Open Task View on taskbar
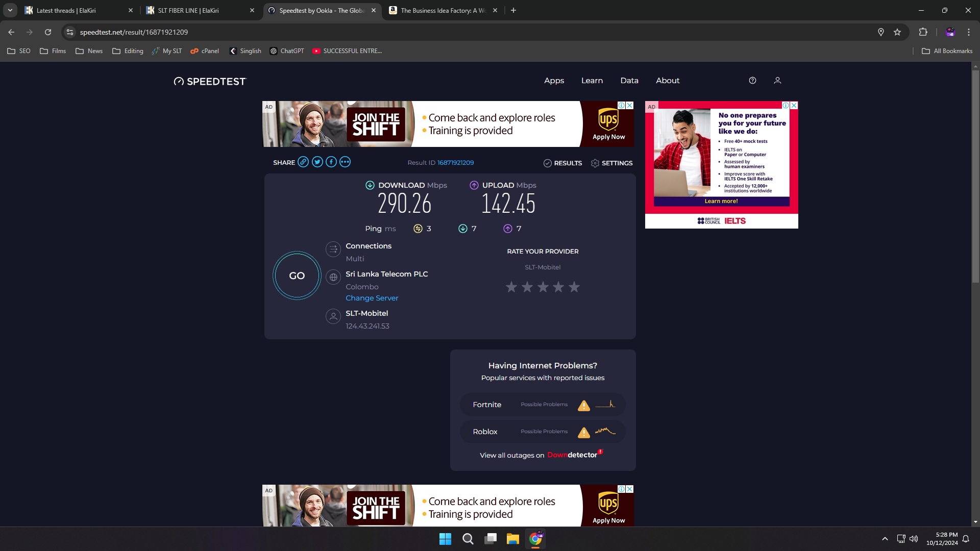 point(491,539)
